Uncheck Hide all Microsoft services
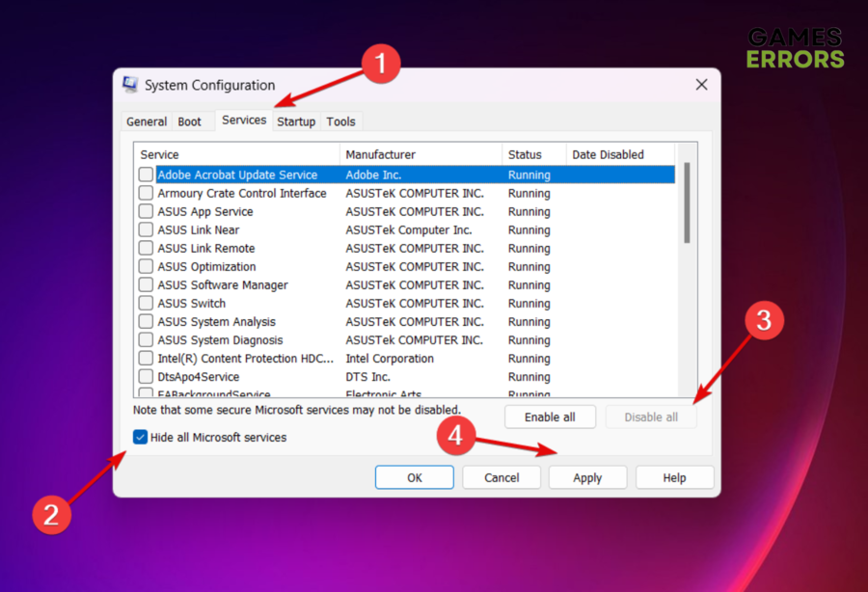The height and width of the screenshot is (592, 868). [141, 438]
